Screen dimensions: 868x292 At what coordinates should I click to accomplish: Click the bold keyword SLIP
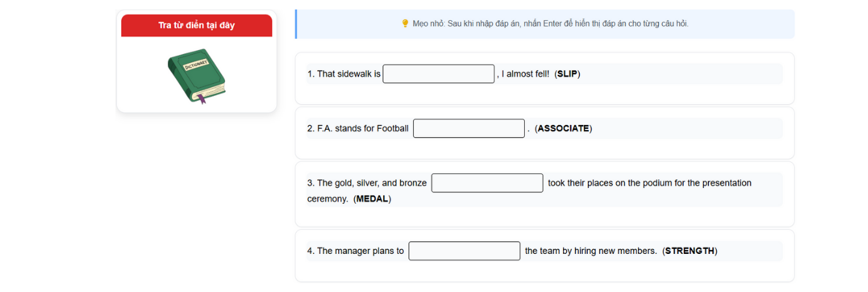tap(567, 74)
